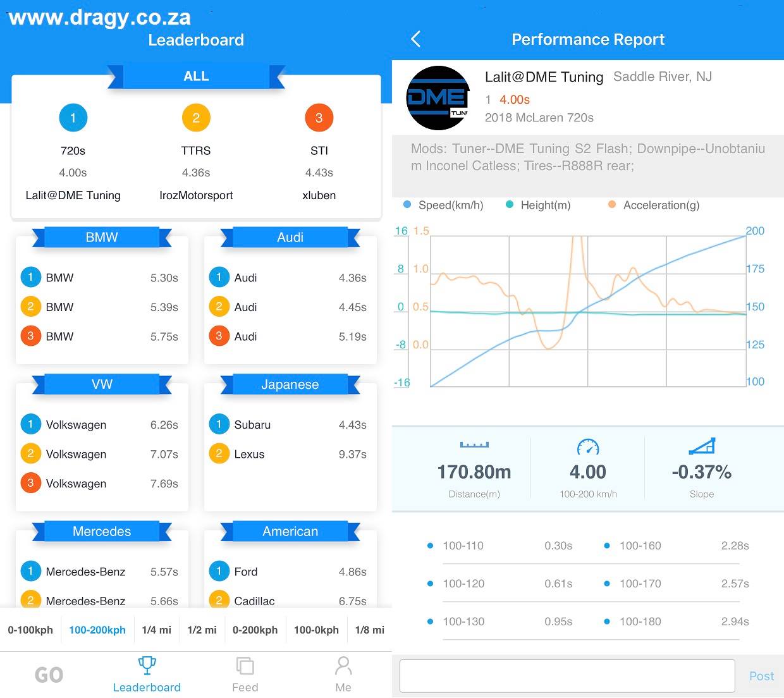Select the Lexus 9.37s row
The height and width of the screenshot is (698, 784).
tap(288, 454)
